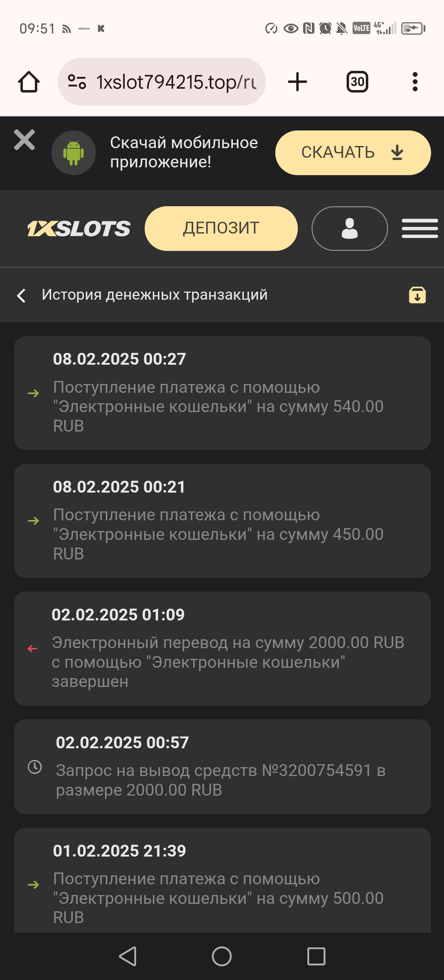444x980 pixels.
Task: Dismiss the mobile app download banner
Action: 24,140
